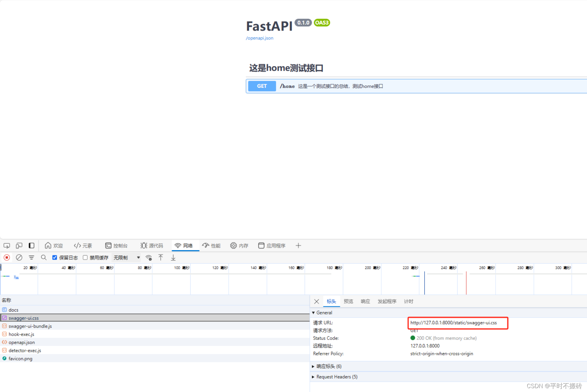This screenshot has height=392, width=587.
Task: Switch to the 预览 tab
Action: point(348,301)
